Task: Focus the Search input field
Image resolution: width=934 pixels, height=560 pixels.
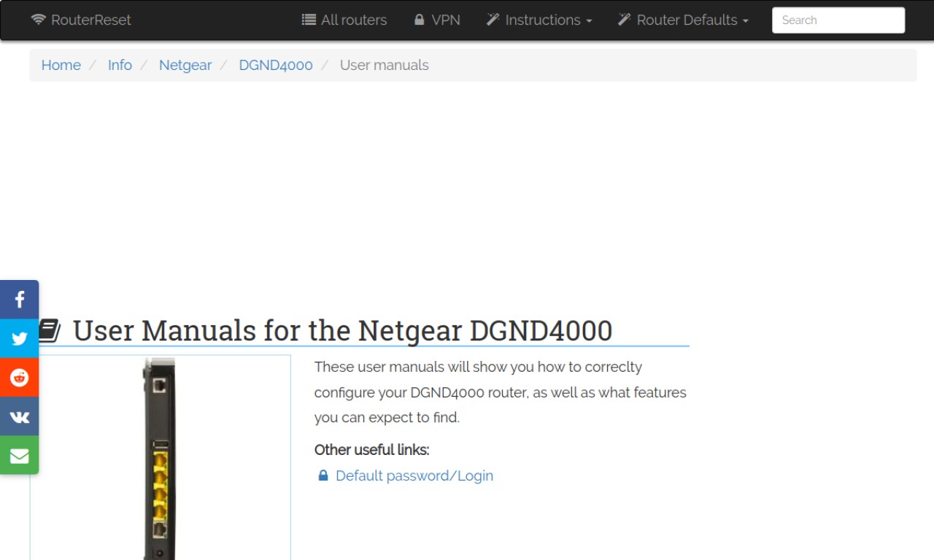Action: (838, 20)
